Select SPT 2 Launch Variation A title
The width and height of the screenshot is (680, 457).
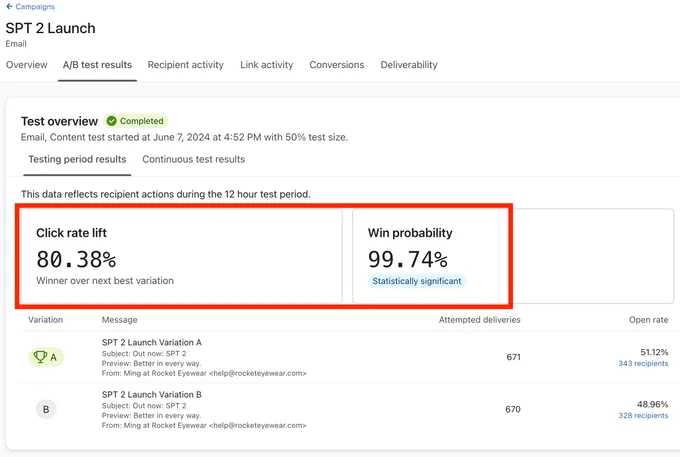pyautogui.click(x=152, y=342)
